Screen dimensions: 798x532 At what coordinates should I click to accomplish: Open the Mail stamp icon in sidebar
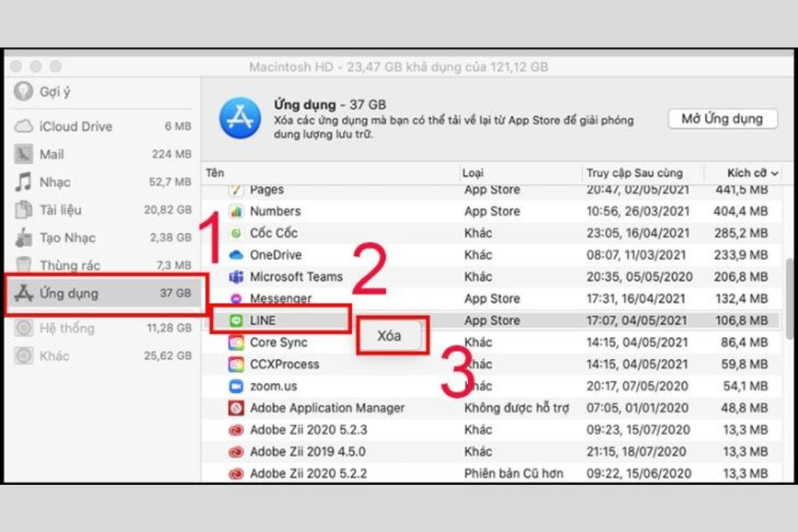tap(24, 154)
